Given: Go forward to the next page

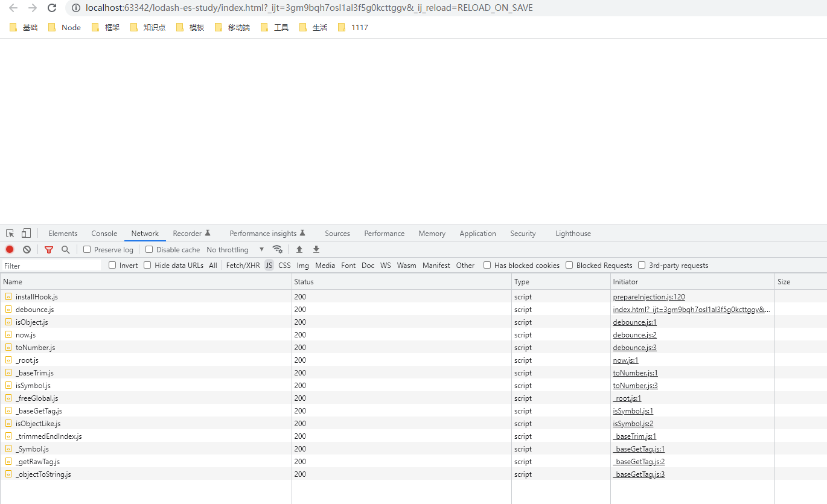Looking at the screenshot, I should [33, 8].
